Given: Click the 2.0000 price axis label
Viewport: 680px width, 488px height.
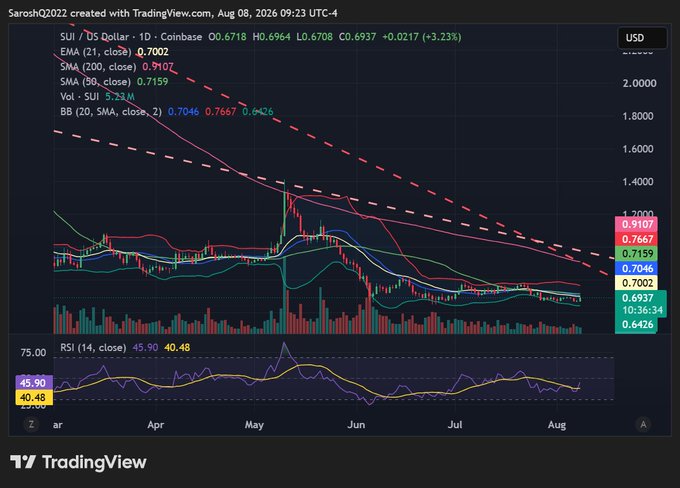Looking at the screenshot, I should point(639,83).
